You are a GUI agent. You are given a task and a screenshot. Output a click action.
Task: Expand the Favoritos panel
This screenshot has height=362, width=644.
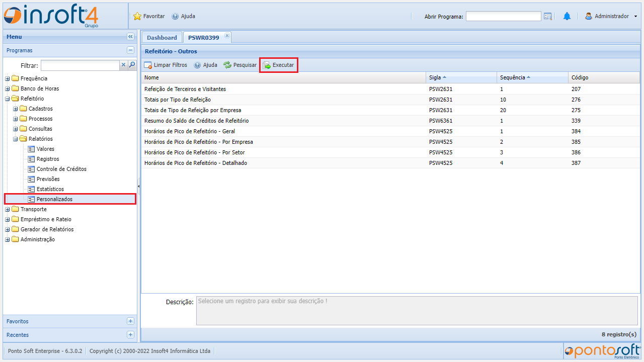pos(130,321)
